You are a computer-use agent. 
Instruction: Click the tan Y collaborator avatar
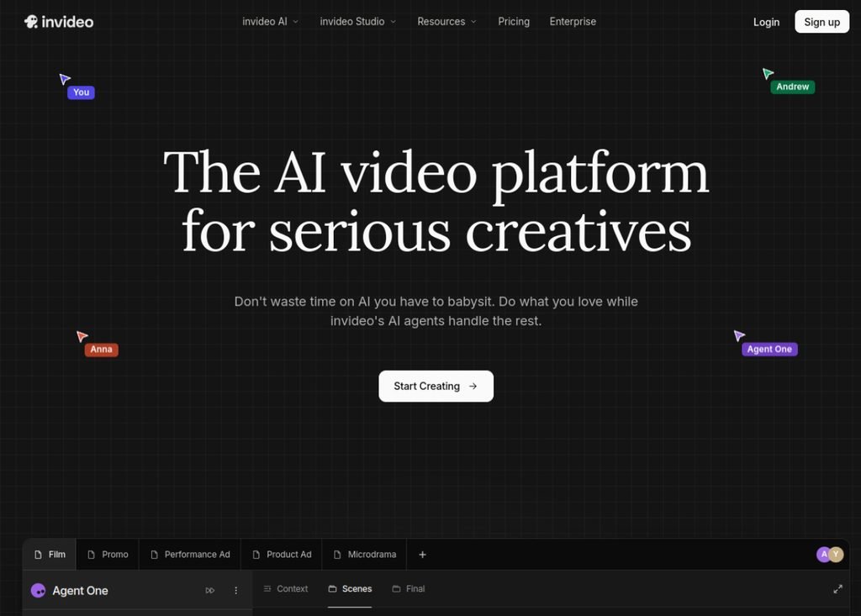[x=837, y=555]
